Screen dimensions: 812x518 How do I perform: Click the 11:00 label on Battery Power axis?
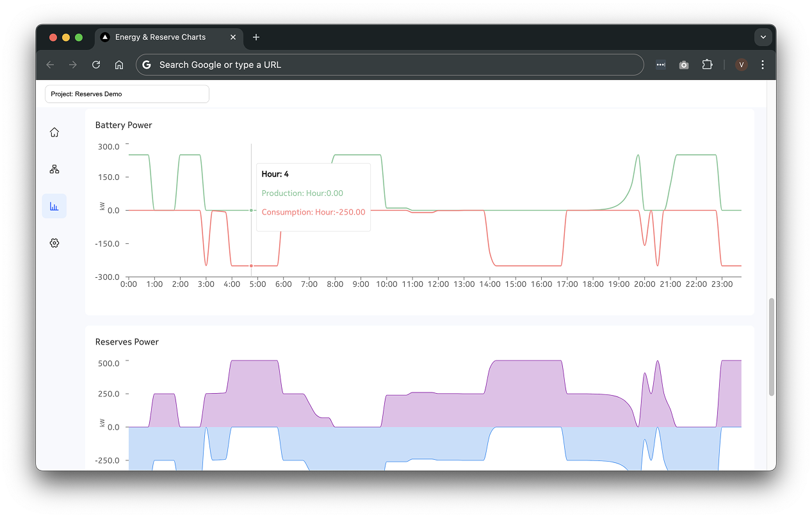(412, 284)
